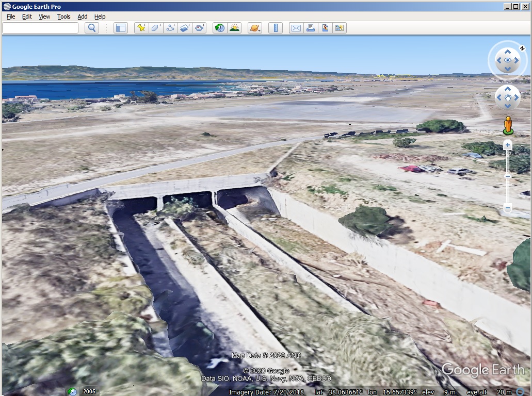Expand the Tools menu

(64, 16)
